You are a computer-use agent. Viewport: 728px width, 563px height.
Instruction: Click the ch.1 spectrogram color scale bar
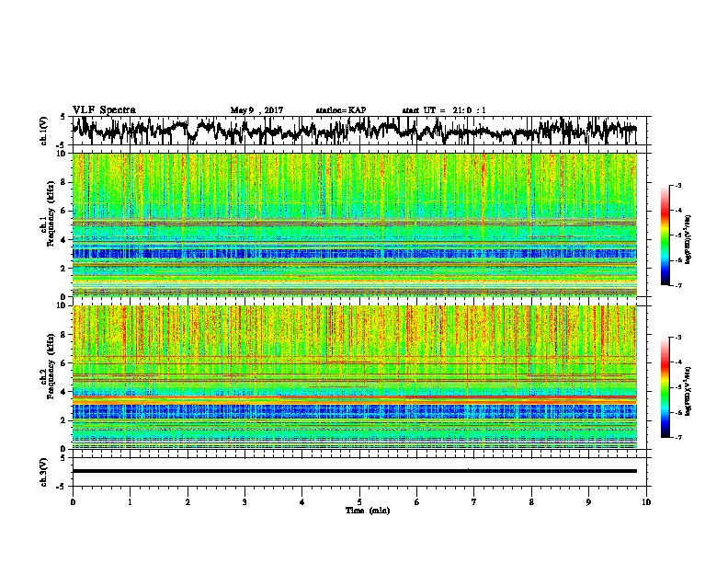665,236
